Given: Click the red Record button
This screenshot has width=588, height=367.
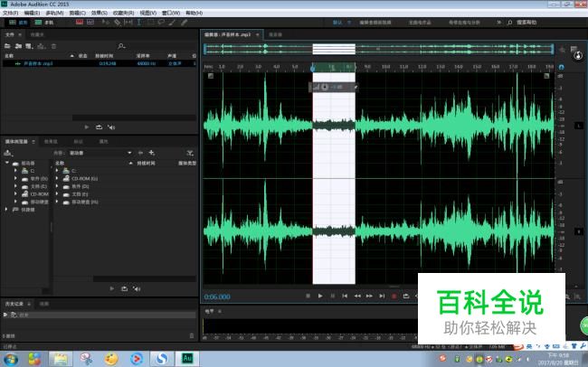Looking at the screenshot, I should point(394,296).
